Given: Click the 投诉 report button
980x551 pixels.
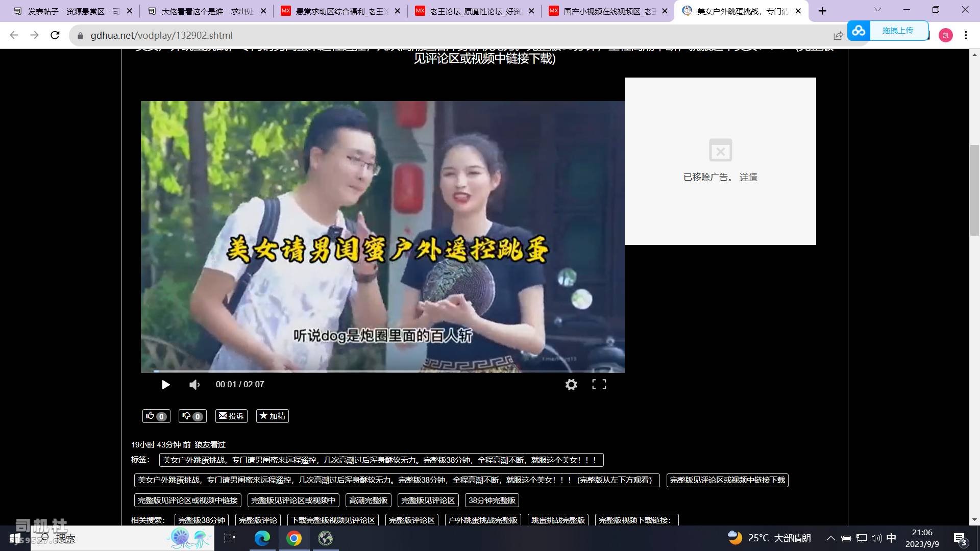Looking at the screenshot, I should coord(231,416).
